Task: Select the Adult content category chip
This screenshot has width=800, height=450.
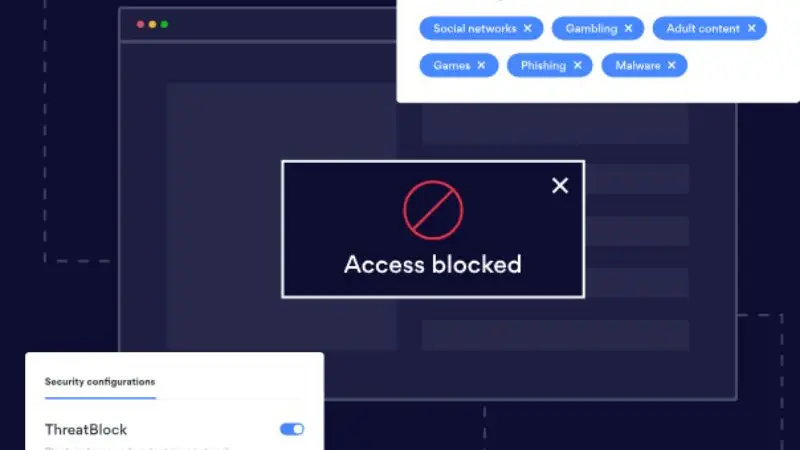Action: point(710,29)
